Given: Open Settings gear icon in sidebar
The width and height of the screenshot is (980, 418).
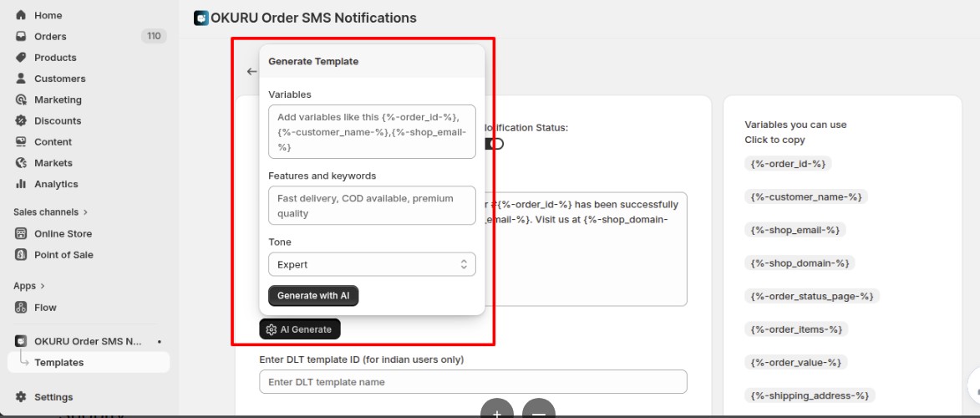Looking at the screenshot, I should tap(21, 397).
